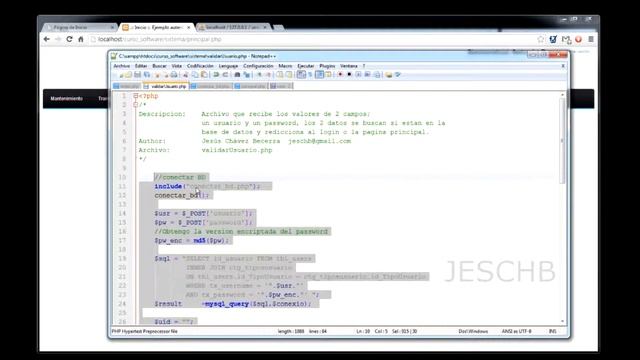The height and width of the screenshot is (360, 640).
Task: Open the Plugins menu
Action: click(x=327, y=66)
